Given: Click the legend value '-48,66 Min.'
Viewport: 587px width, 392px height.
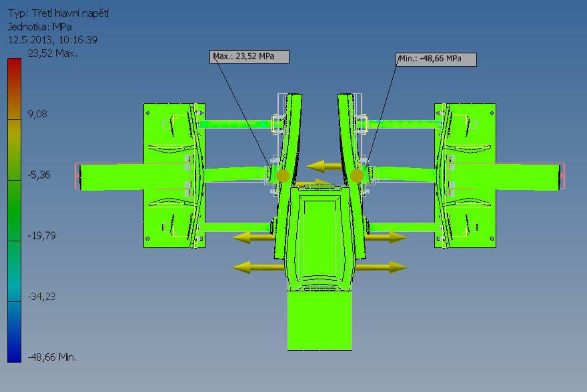Looking at the screenshot, I should pyautogui.click(x=53, y=357).
